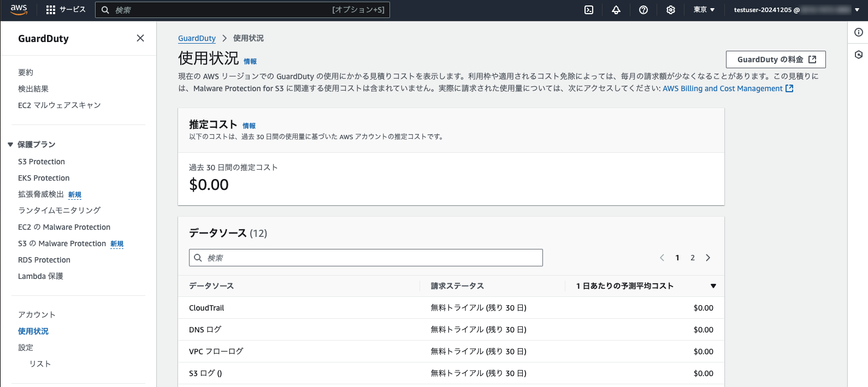Image resolution: width=868 pixels, height=387 pixels.
Task: Open the testuser account menu
Action: [796, 10]
